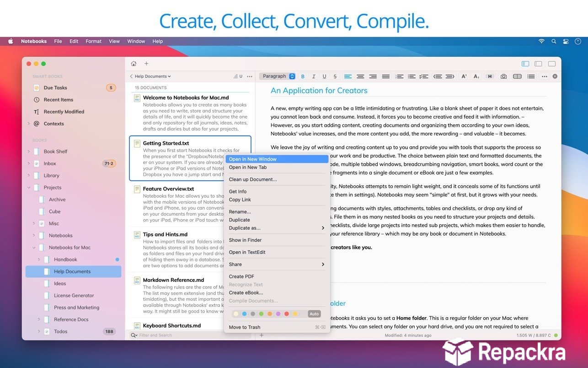Collapse the Notebooks for Mac book

click(34, 248)
